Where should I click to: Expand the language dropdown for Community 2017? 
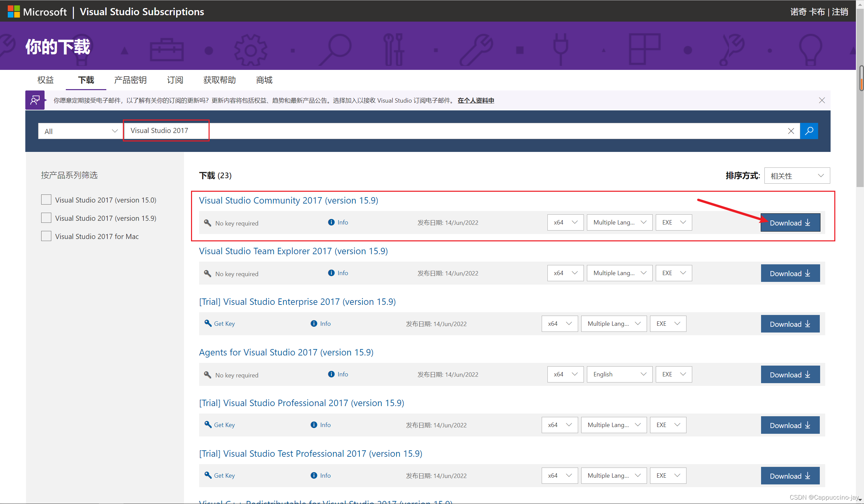pyautogui.click(x=616, y=222)
